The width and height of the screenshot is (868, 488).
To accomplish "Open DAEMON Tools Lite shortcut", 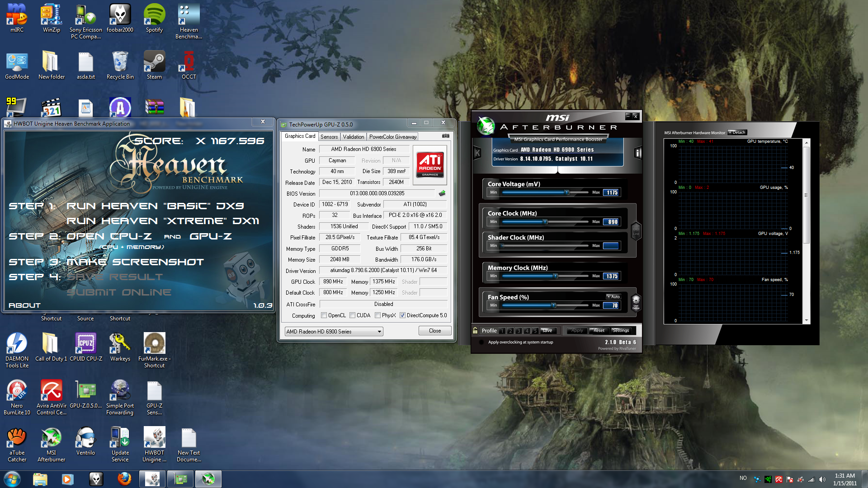I will [17, 351].
